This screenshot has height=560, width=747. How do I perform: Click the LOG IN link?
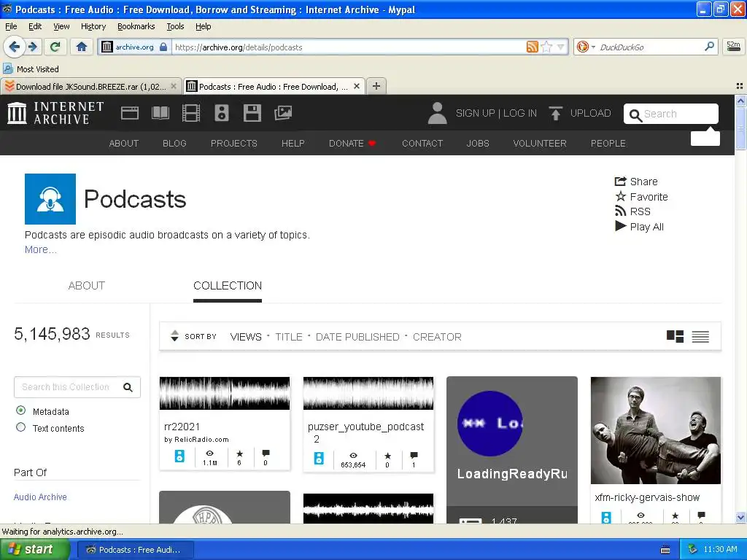click(519, 113)
